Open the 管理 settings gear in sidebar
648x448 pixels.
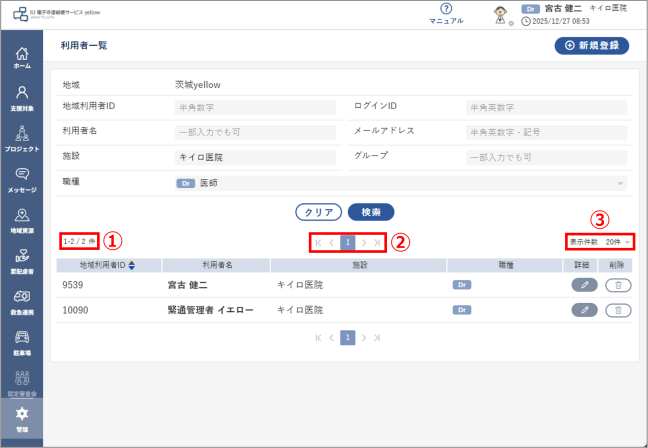[x=22, y=417]
